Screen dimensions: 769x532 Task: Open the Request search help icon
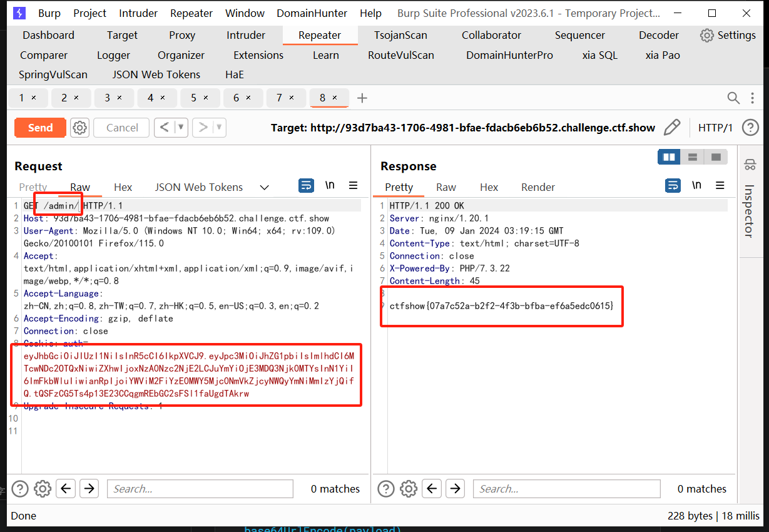click(x=20, y=489)
